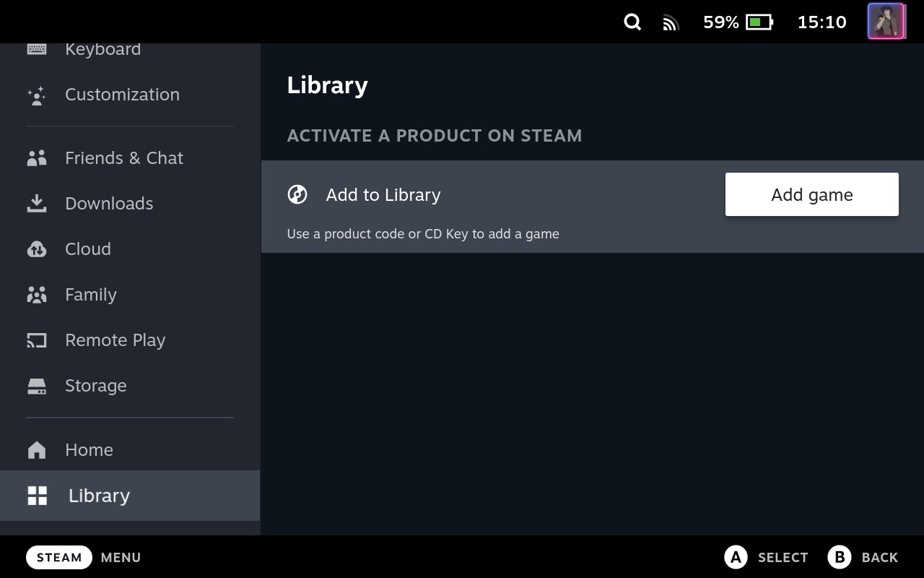The height and width of the screenshot is (578, 924).
Task: Open the search magnifier icon
Action: click(x=632, y=22)
